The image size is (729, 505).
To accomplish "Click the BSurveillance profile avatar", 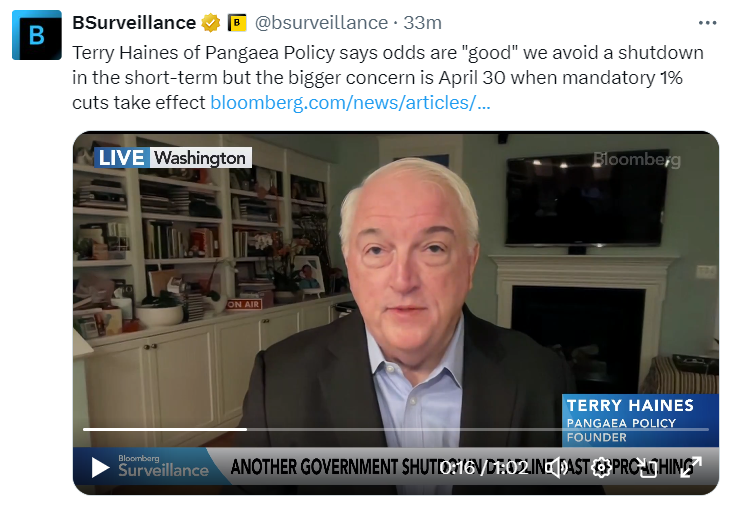I will 37,35.
